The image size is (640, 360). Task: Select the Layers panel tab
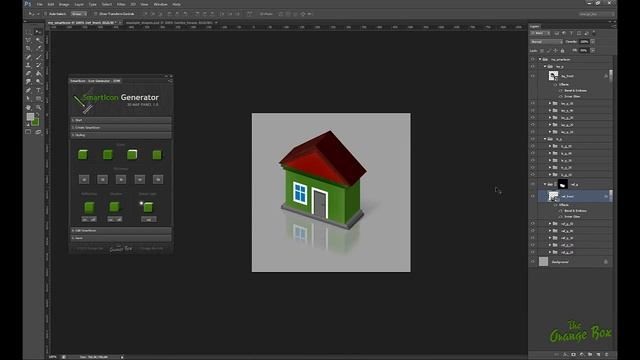(535, 26)
